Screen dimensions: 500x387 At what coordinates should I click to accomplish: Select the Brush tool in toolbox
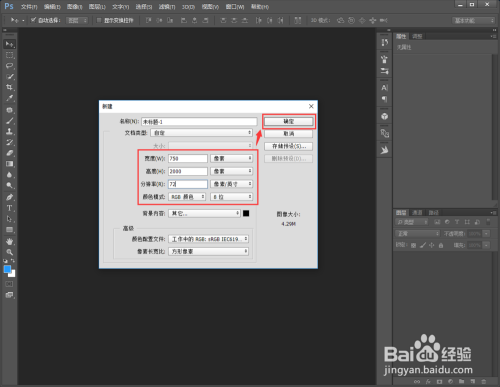tap(9, 121)
